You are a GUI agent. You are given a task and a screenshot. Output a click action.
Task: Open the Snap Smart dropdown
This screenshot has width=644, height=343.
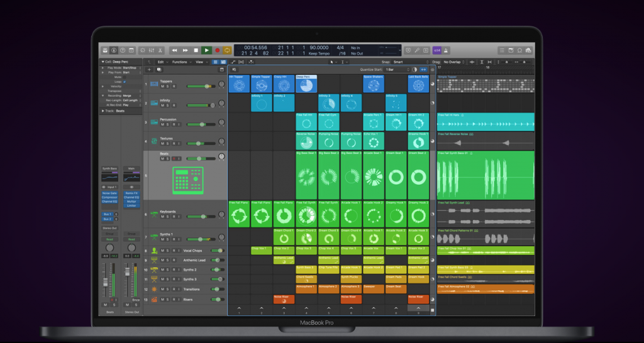409,62
